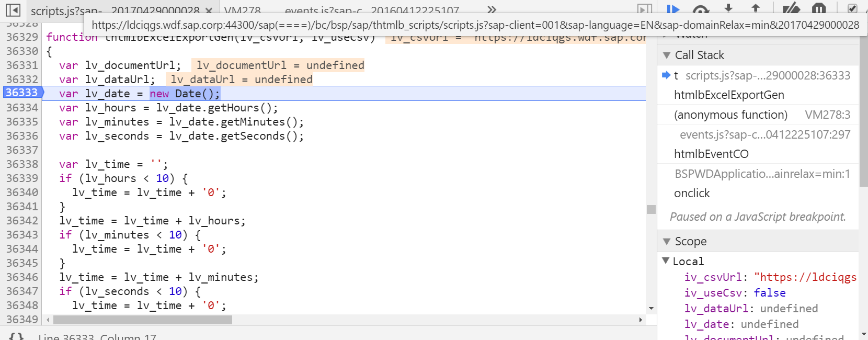Step out of current function

(756, 8)
